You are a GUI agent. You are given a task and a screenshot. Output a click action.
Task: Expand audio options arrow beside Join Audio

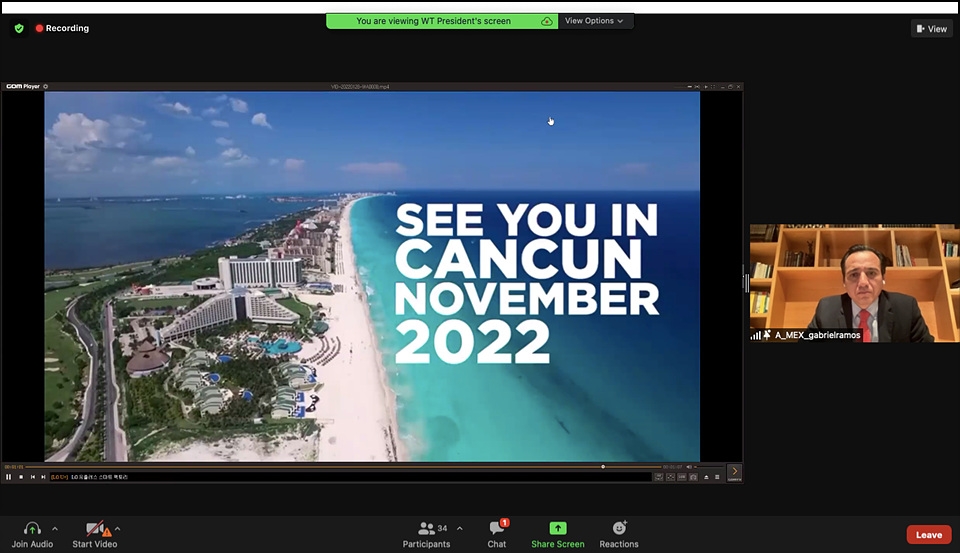point(55,528)
